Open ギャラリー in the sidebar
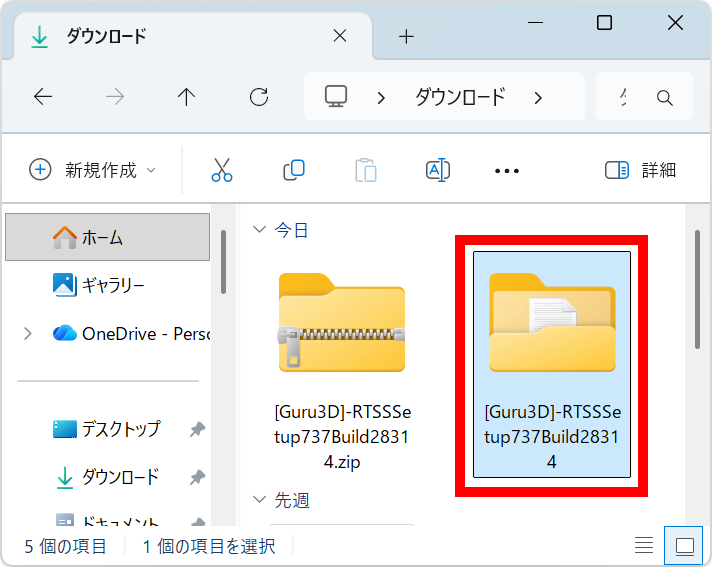The height and width of the screenshot is (567, 712). pos(112,285)
